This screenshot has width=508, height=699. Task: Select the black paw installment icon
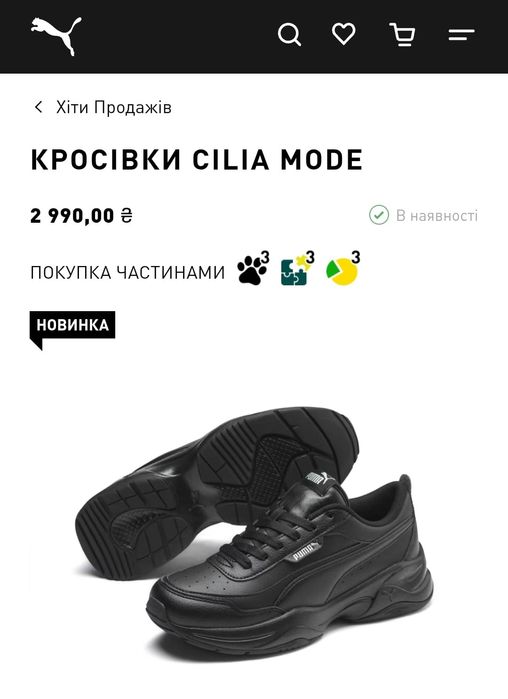[x=253, y=268]
